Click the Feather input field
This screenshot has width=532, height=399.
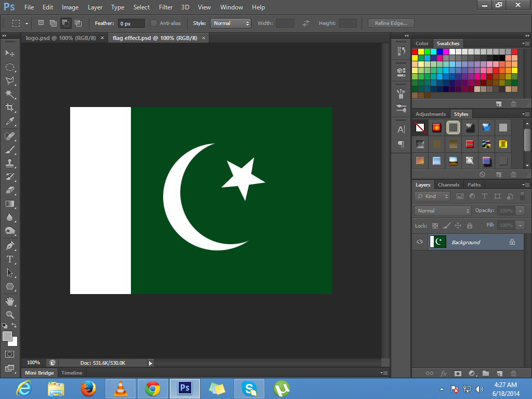(131, 23)
